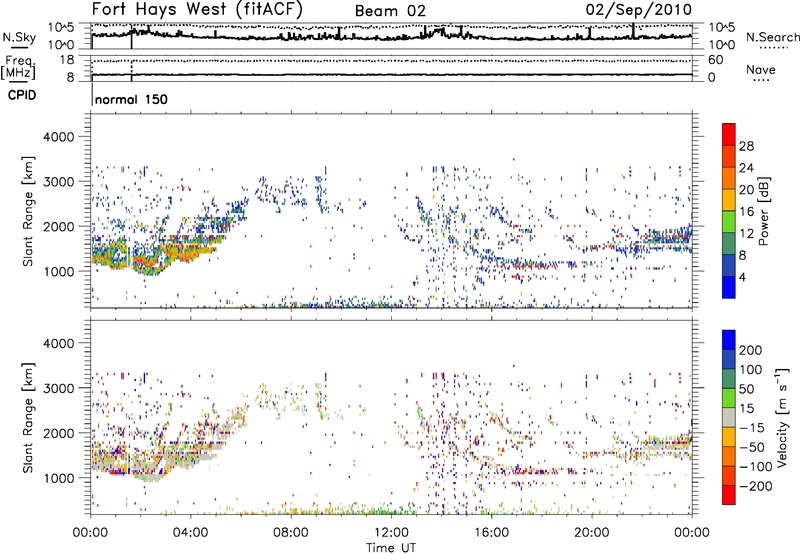The width and height of the screenshot is (800, 554).
Task: Click the '4000' tick in power panel
Action: click(59, 137)
